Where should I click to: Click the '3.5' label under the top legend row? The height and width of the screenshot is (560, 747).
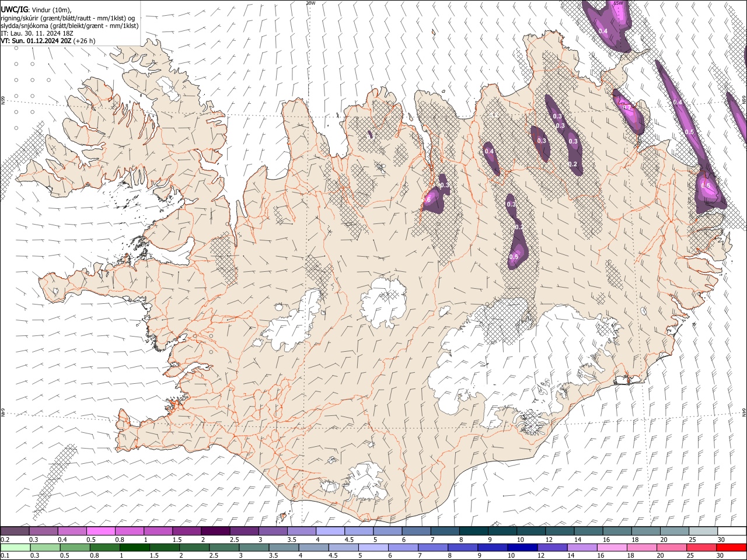(x=292, y=540)
